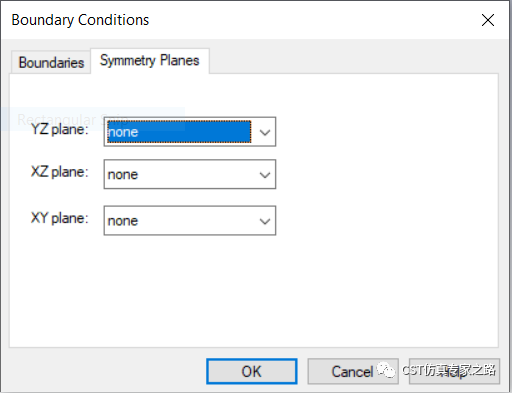Expand the XY plane dropdown chevron
The width and height of the screenshot is (512, 393).
tap(265, 221)
